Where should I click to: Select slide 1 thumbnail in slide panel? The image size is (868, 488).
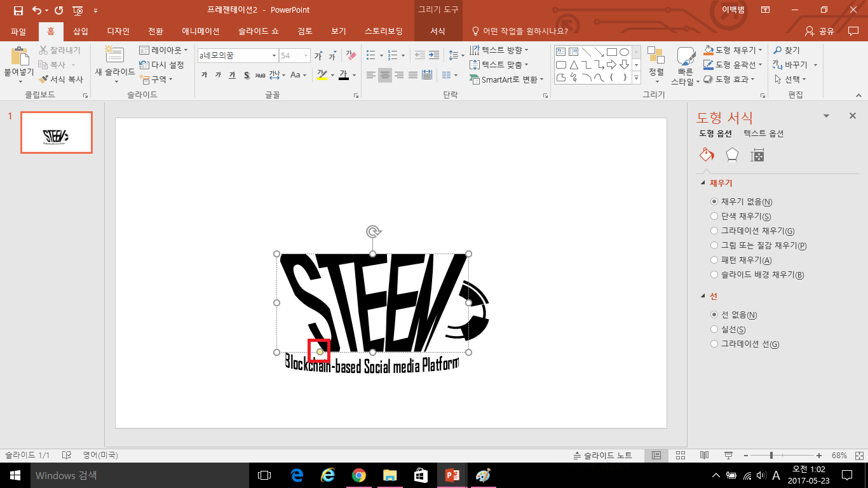pos(57,133)
